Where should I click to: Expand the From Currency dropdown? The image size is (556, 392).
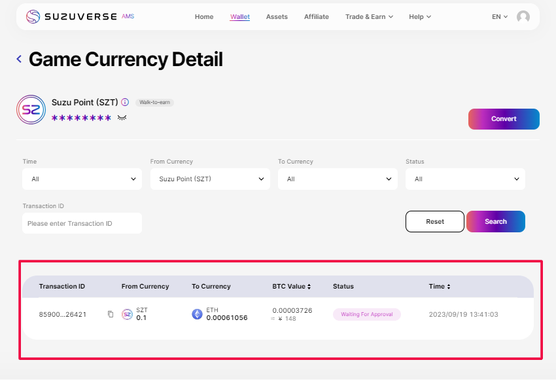tap(210, 179)
